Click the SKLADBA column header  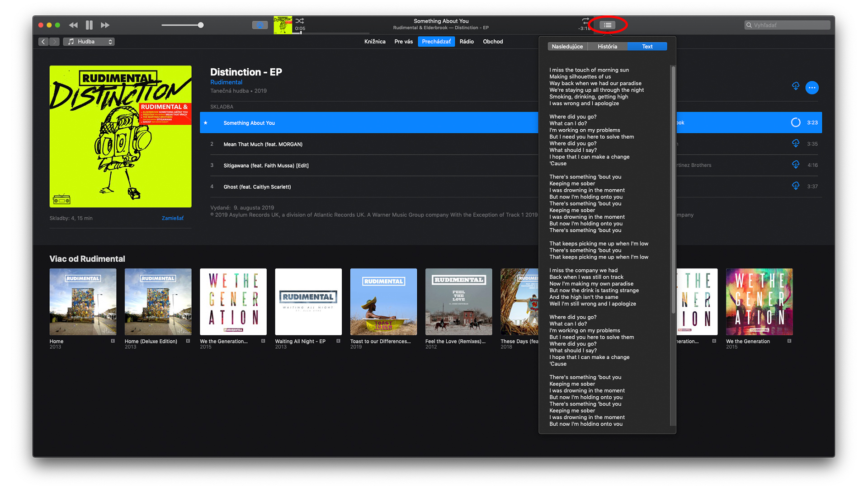click(x=222, y=107)
